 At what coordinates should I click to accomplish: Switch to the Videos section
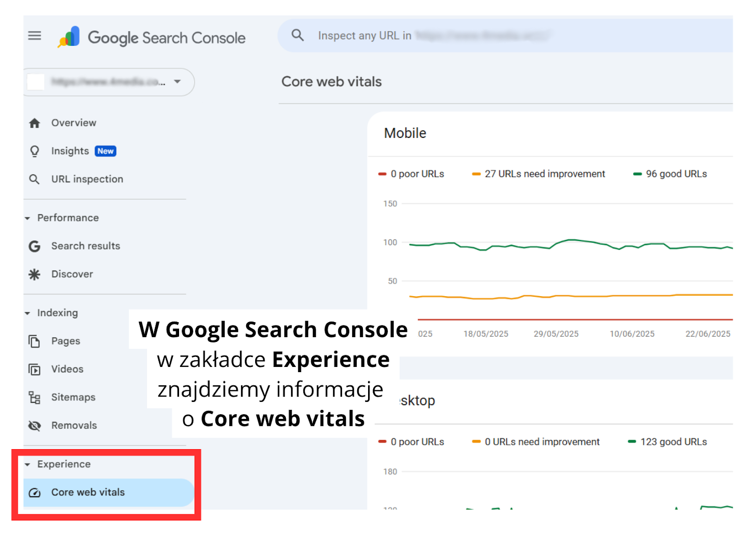67,369
